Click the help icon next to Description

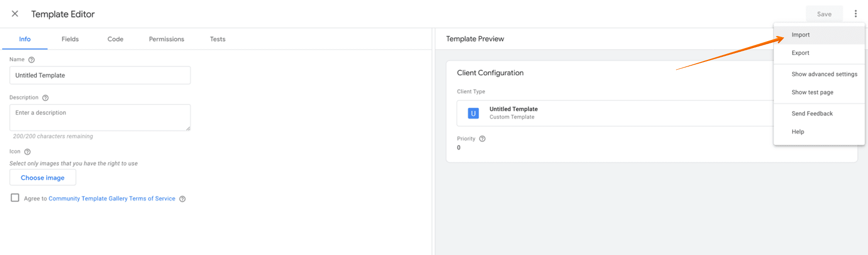pos(45,98)
